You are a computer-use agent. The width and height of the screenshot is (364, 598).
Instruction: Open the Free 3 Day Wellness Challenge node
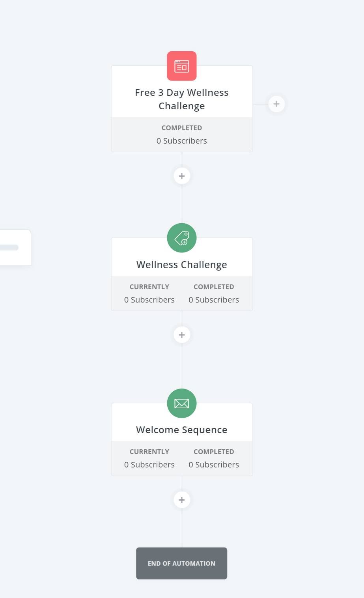[x=182, y=99]
